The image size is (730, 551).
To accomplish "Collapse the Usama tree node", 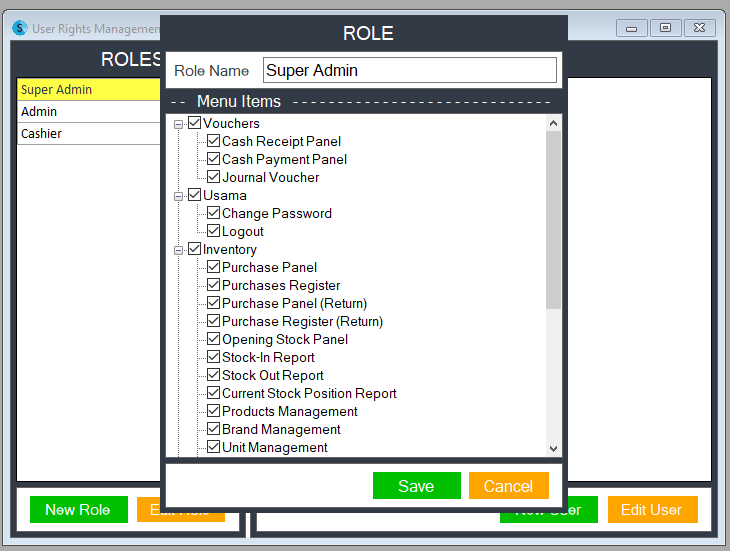I will (178, 196).
